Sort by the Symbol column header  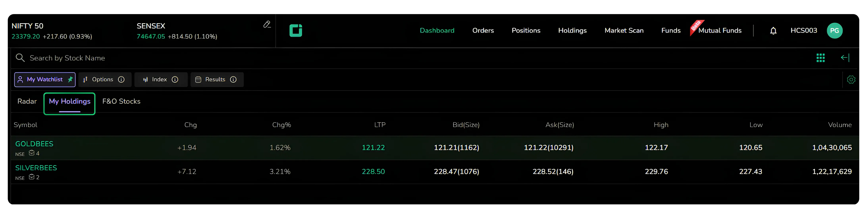25,125
